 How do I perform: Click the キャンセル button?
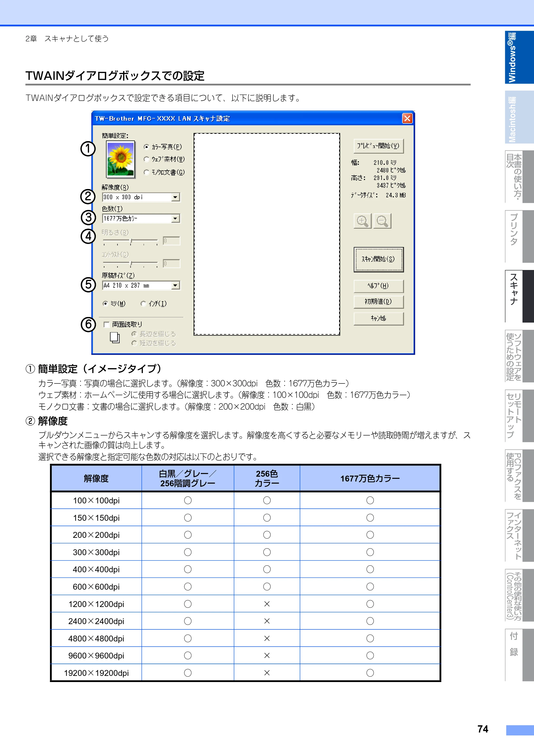(x=379, y=318)
